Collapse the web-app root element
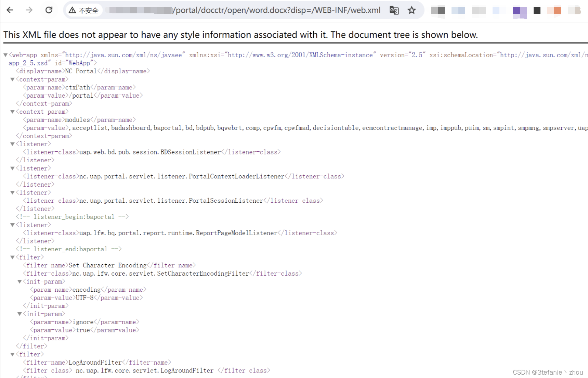 pos(5,55)
